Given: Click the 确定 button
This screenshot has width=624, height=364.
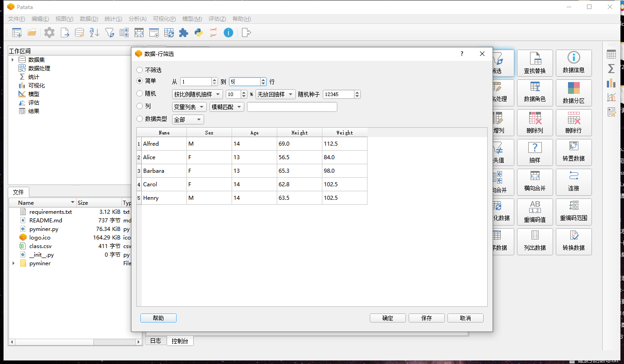Looking at the screenshot, I should pyautogui.click(x=387, y=318).
